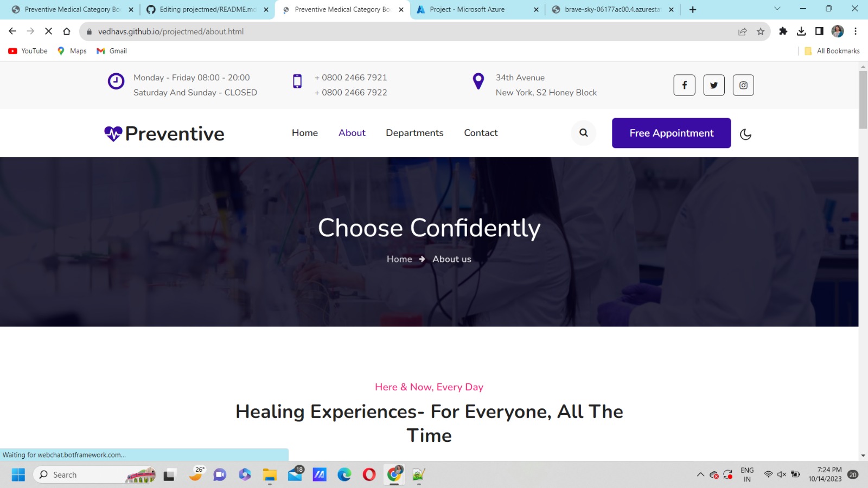Open the site search magnifier icon
This screenshot has width=868, height=488.
click(x=583, y=133)
